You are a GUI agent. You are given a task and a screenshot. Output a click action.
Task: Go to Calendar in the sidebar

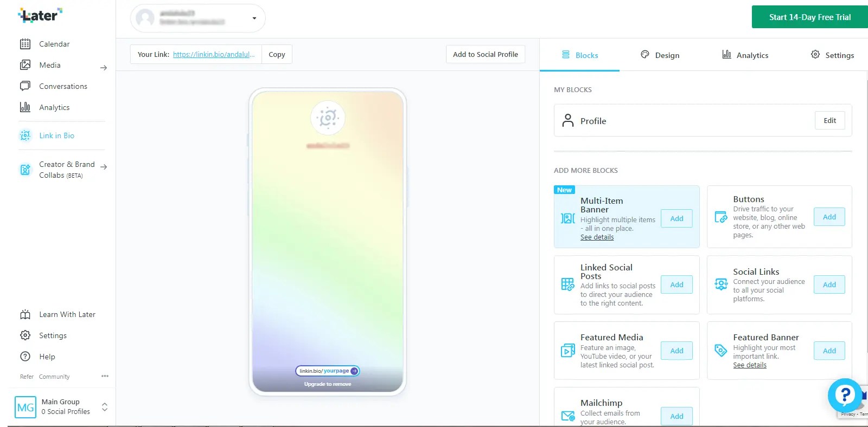pos(54,44)
